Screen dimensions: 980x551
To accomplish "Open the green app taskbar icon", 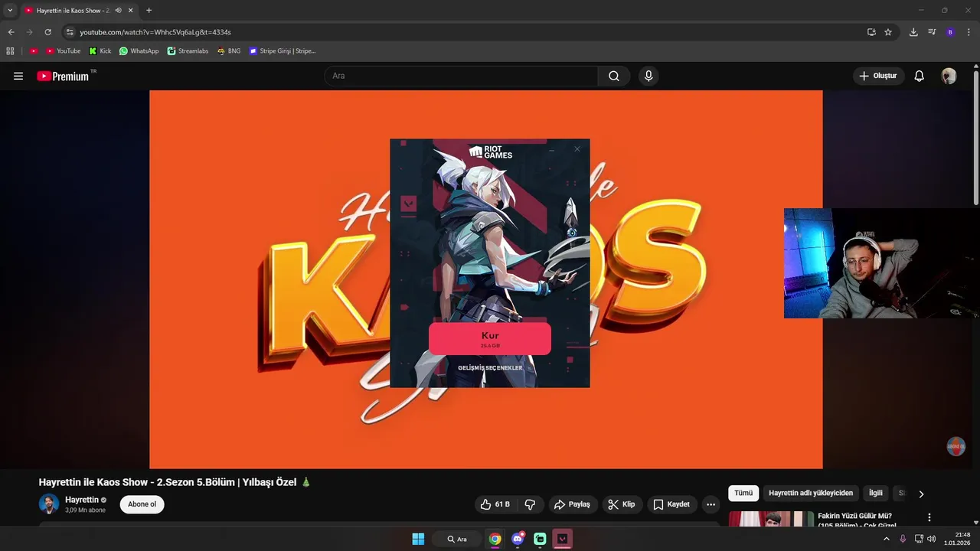I will coord(540,539).
